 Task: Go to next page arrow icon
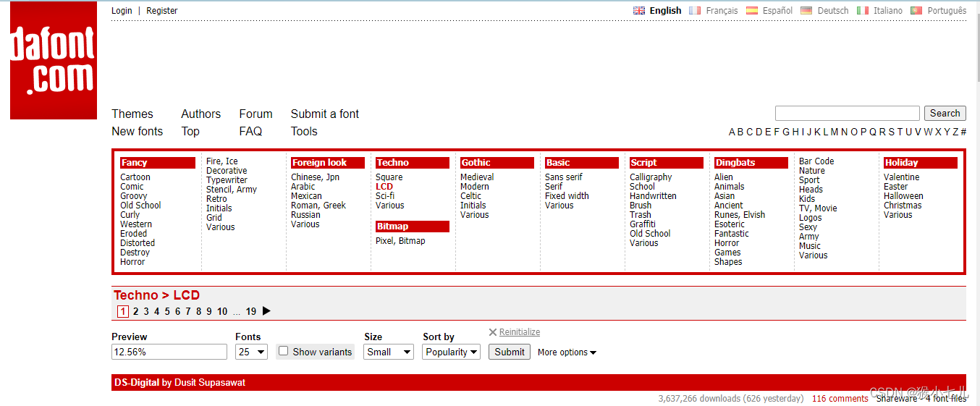(x=266, y=311)
